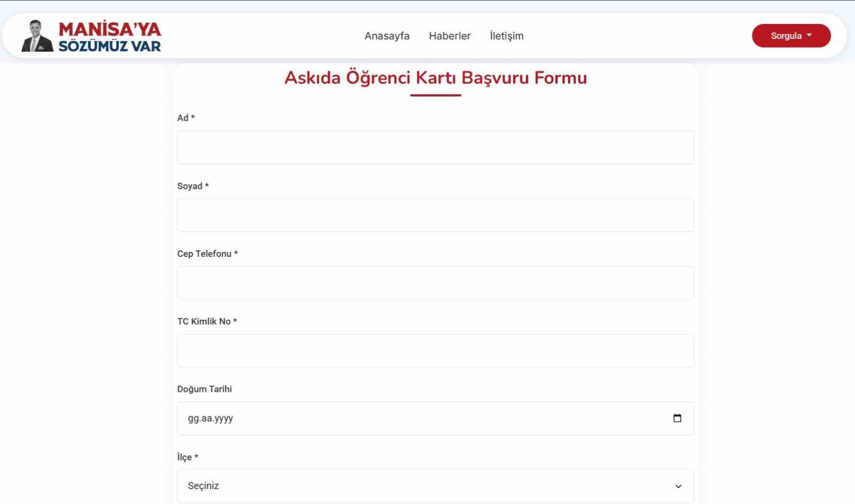Click the Seçiniz placeholder text
Viewport: 855px width, 504px height.
pos(204,486)
